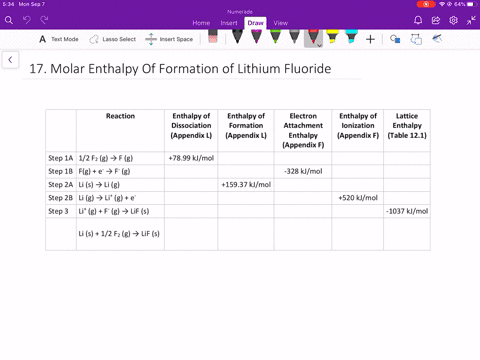
Task: Select the cyan highlighter
Action: click(351, 36)
